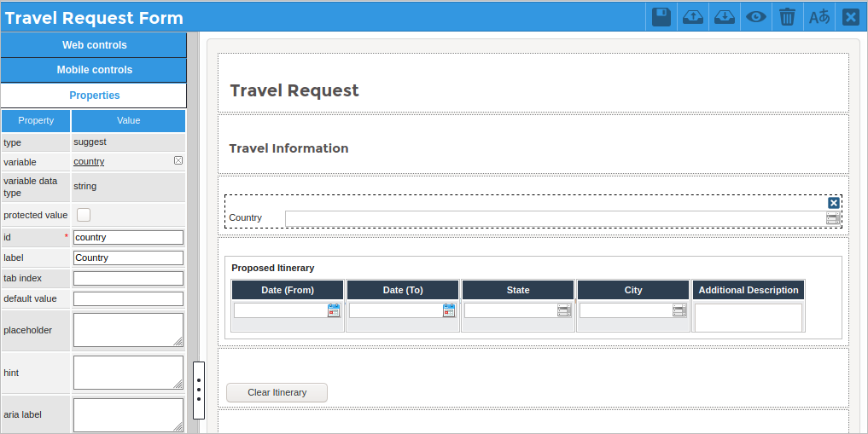The height and width of the screenshot is (434, 868).
Task: Click the trash icon to clear form
Action: 788,17
